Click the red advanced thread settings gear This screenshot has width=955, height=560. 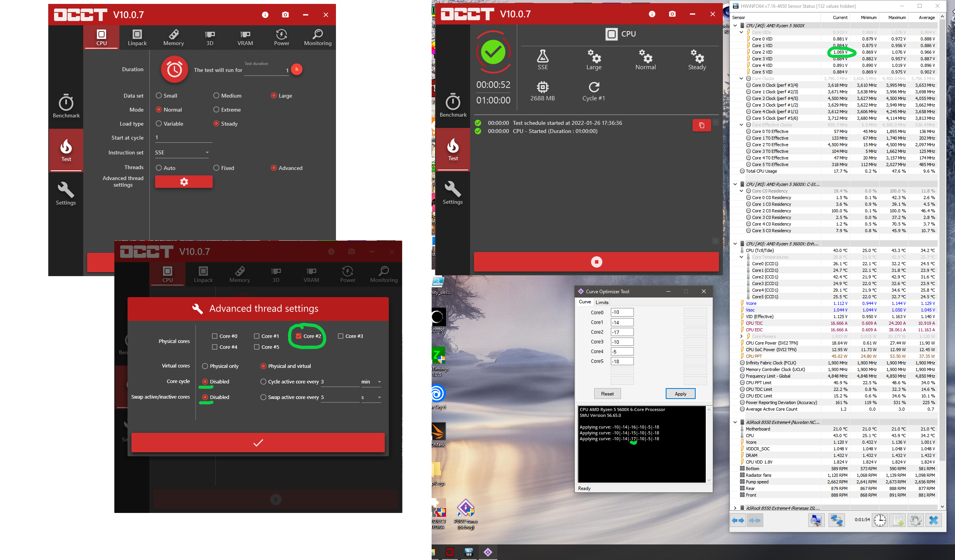coord(184,182)
